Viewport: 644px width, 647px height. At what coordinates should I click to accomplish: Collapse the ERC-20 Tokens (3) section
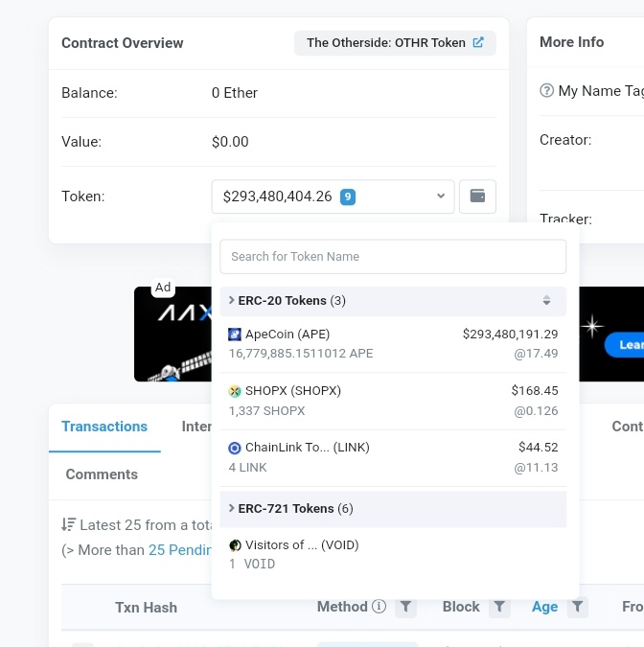pyautogui.click(x=393, y=301)
